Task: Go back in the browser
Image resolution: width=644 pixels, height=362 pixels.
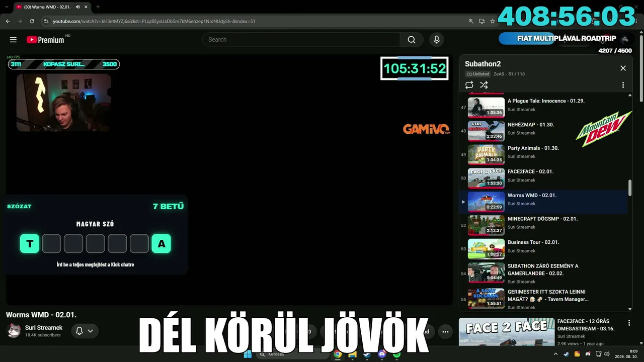Action: tap(8, 21)
